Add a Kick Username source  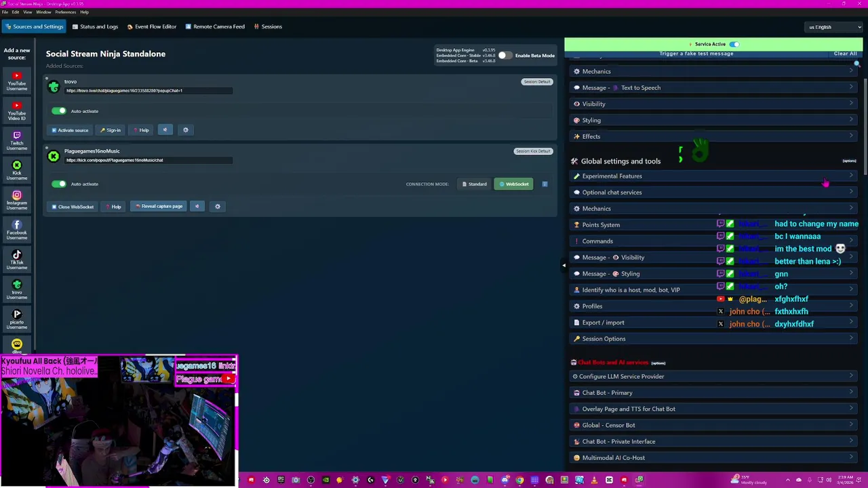point(17,170)
